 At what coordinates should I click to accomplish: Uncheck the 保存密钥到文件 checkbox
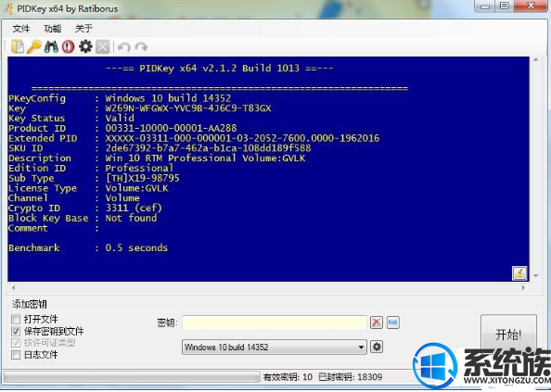16,331
